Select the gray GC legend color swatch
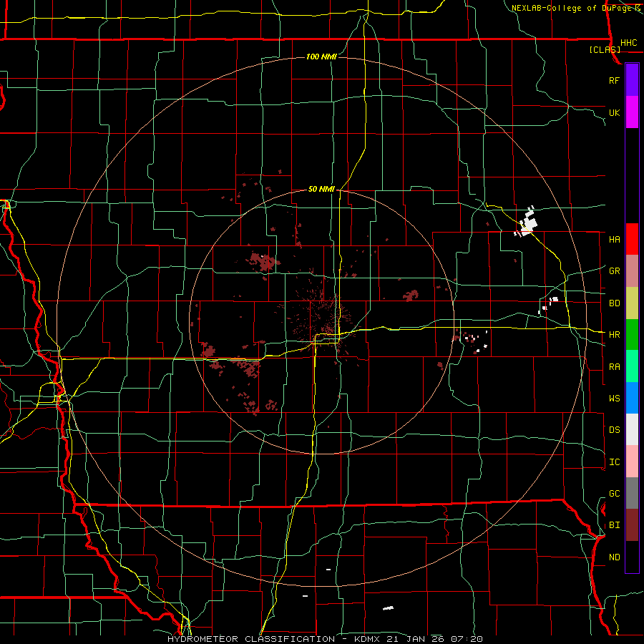The height and width of the screenshot is (644, 644). (632, 493)
